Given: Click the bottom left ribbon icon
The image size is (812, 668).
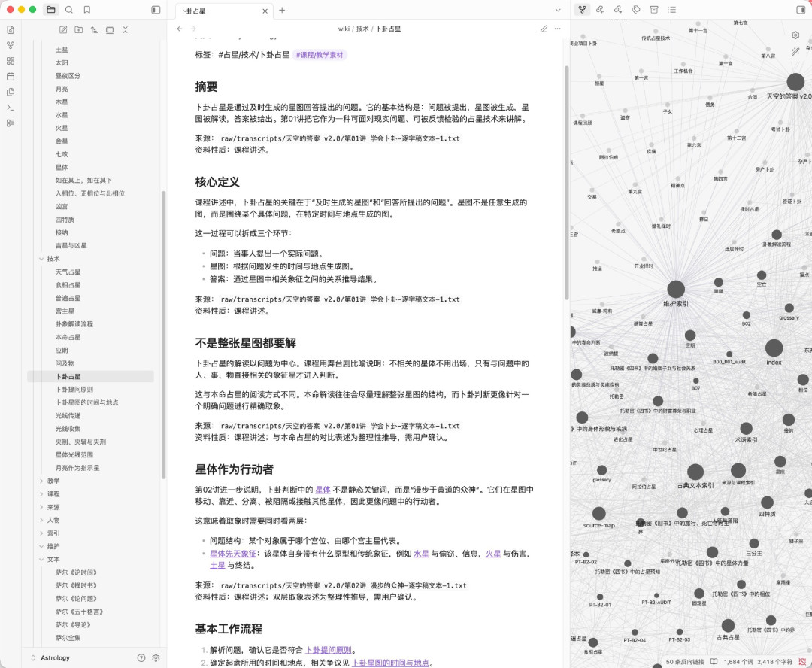Looking at the screenshot, I should pyautogui.click(x=11, y=123).
